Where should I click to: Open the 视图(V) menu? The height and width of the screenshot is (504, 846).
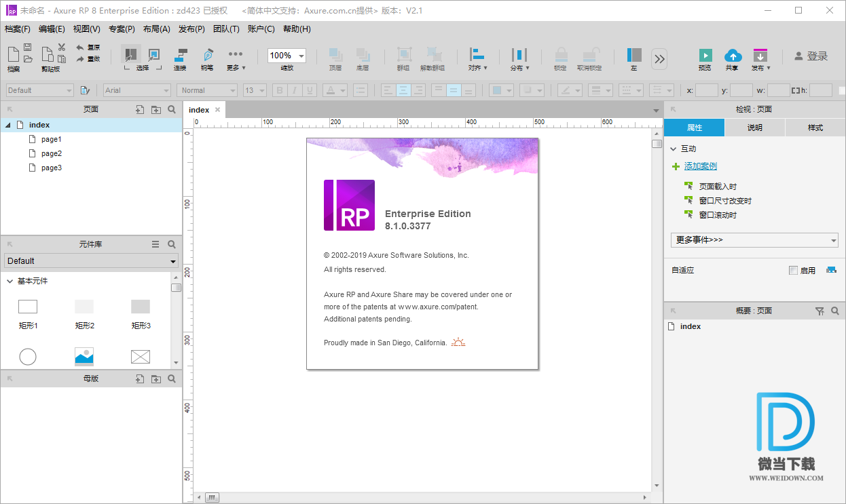(86, 29)
